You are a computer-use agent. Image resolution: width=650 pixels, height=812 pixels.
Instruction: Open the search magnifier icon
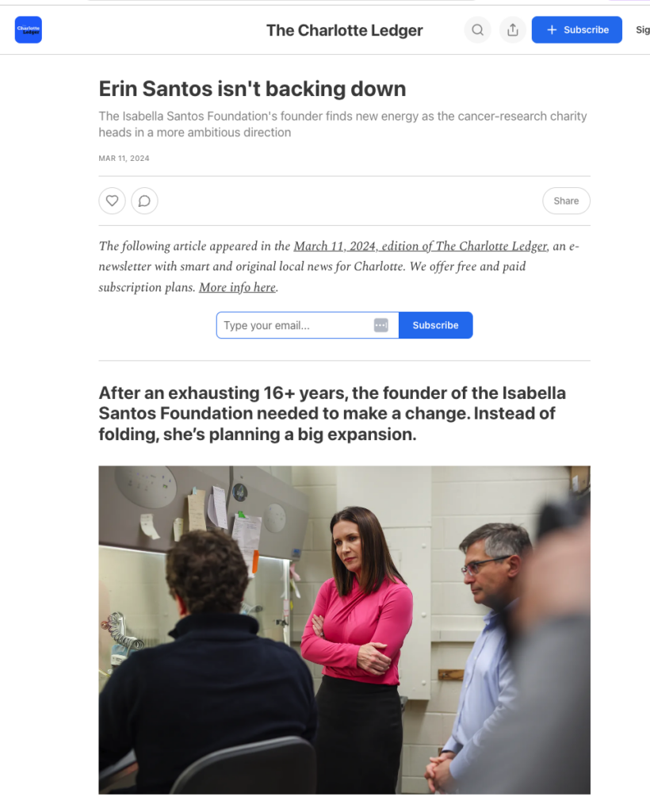tap(478, 30)
